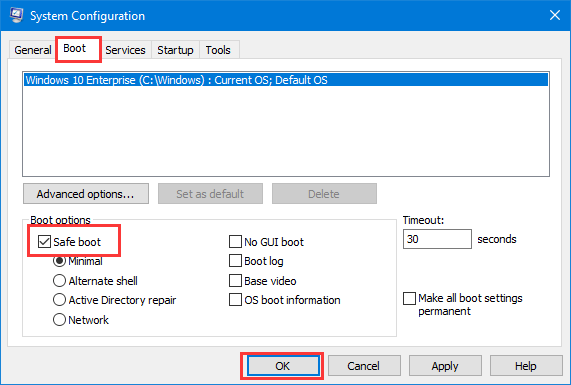Viewport: 571px width, 385px height.
Task: Select the Alternate shell radio button
Action: (59, 281)
